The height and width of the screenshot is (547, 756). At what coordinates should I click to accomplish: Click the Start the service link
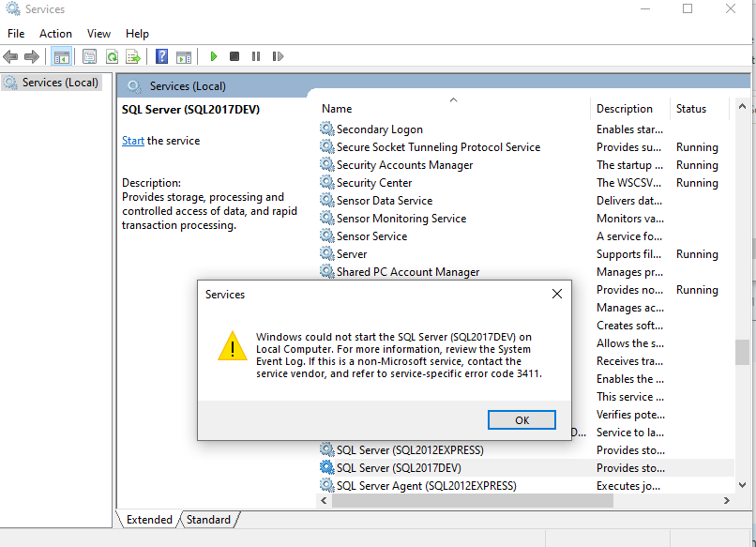pos(132,141)
